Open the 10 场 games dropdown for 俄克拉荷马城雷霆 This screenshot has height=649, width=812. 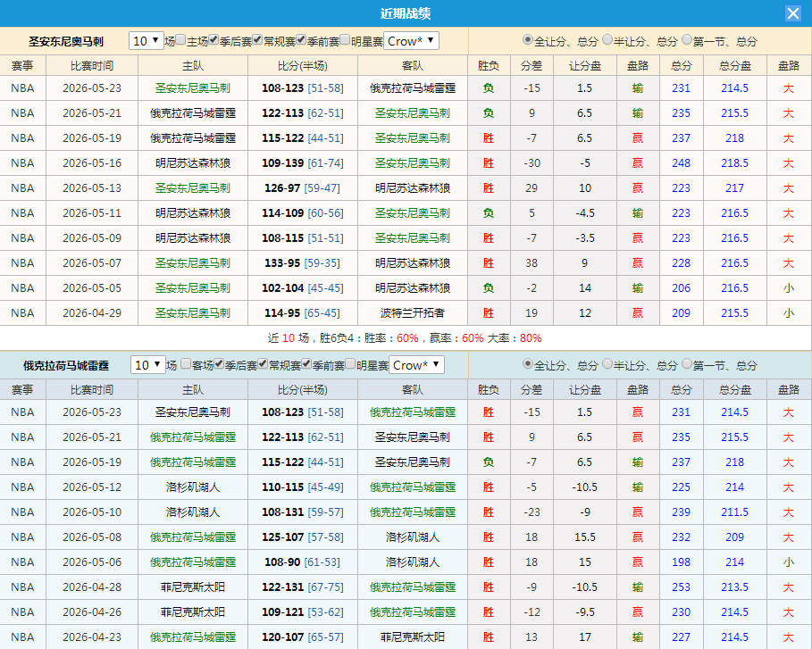(148, 365)
